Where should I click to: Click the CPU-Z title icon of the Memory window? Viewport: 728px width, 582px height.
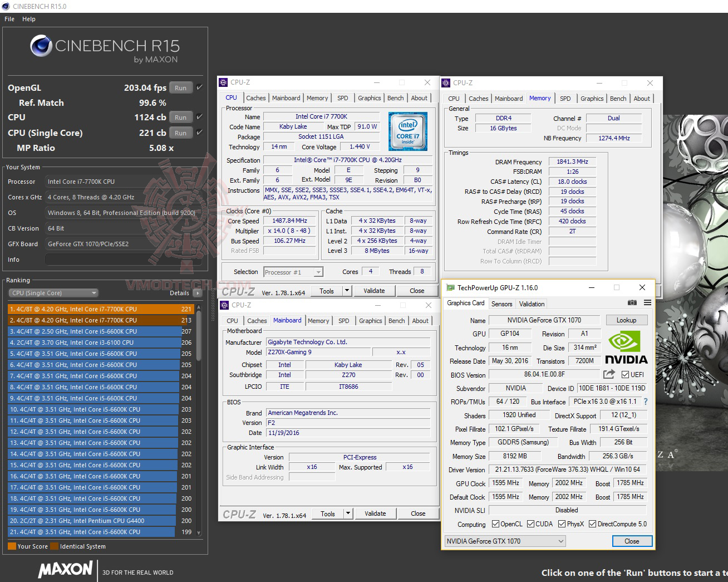[446, 83]
